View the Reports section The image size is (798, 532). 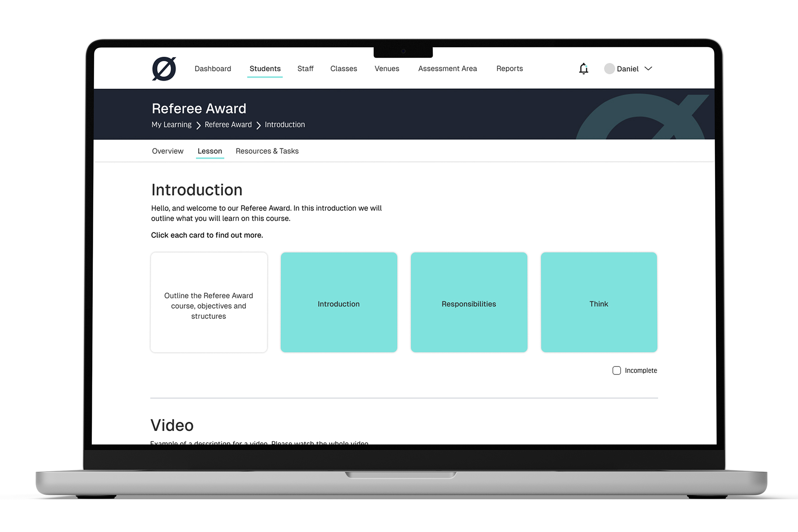(510, 68)
